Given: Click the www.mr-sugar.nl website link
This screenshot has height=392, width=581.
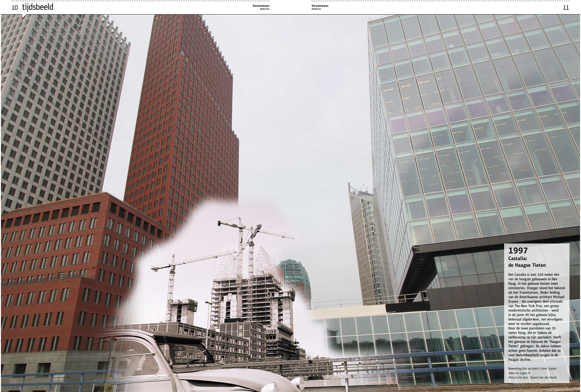Looking at the screenshot, I should pyautogui.click(x=519, y=373).
